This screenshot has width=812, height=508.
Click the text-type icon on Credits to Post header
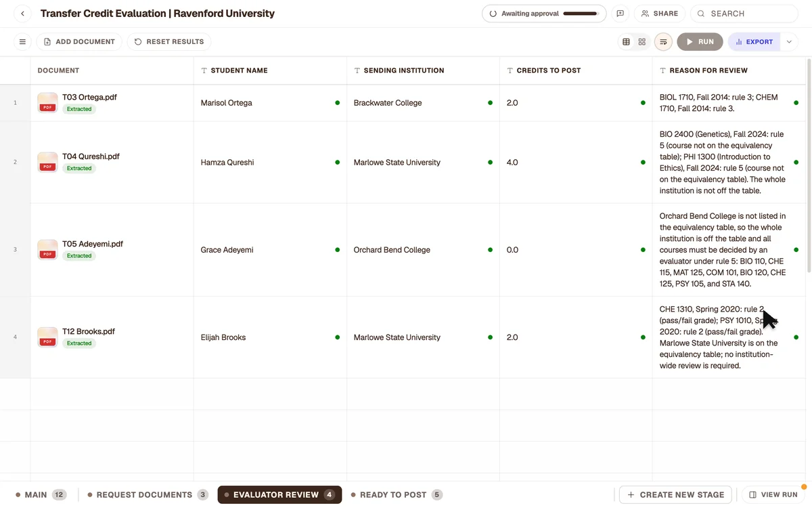pyautogui.click(x=510, y=70)
